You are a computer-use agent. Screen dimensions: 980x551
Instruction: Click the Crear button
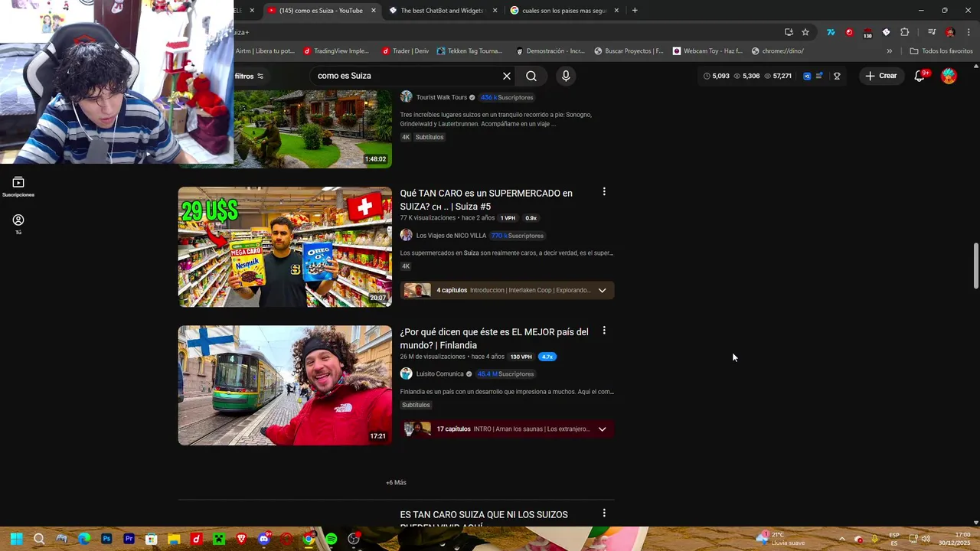881,76
